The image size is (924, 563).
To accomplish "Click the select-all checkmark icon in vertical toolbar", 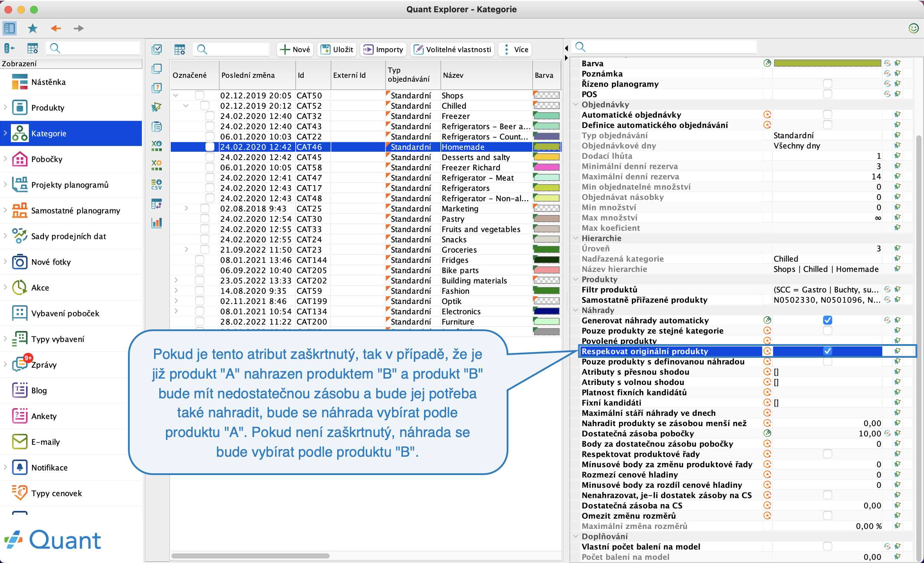I will (x=156, y=49).
